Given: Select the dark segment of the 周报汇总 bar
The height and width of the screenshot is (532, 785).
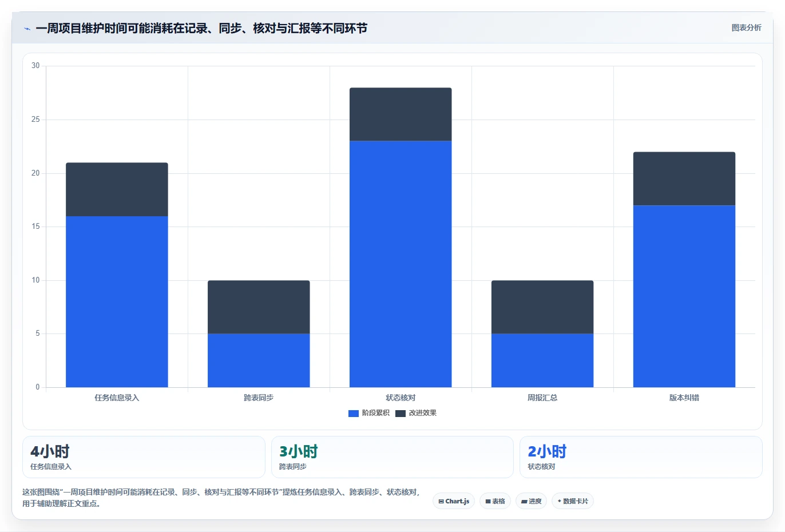Looking at the screenshot, I should tap(542, 307).
